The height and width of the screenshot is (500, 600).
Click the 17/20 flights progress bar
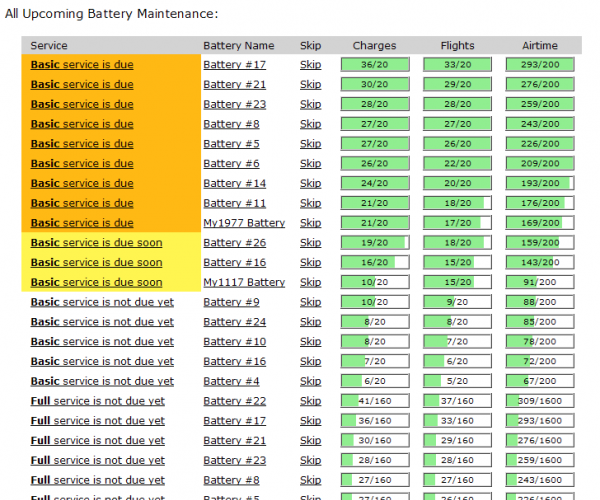click(x=457, y=223)
